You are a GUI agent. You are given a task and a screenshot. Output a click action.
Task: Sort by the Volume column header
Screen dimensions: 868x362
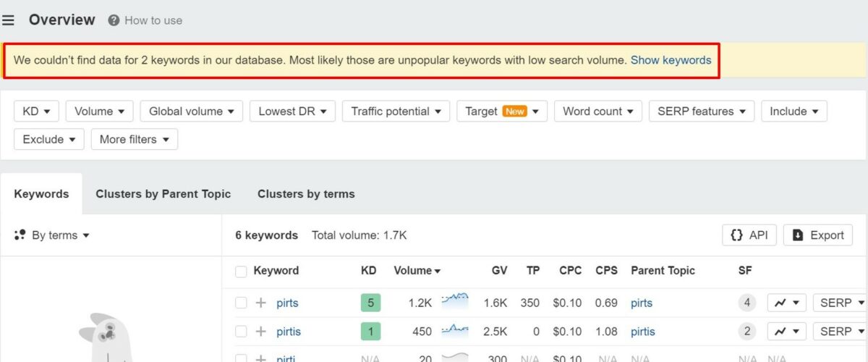coord(417,271)
